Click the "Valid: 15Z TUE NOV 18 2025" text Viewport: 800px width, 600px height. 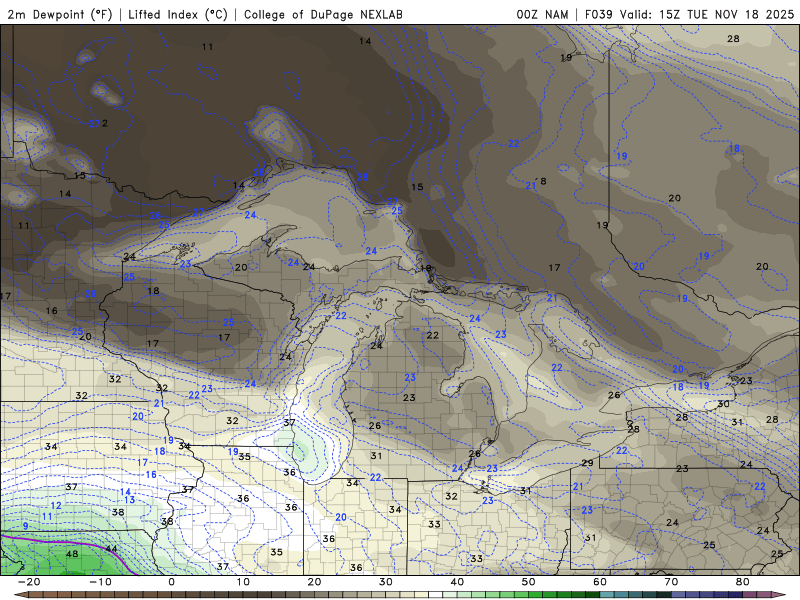tap(707, 14)
